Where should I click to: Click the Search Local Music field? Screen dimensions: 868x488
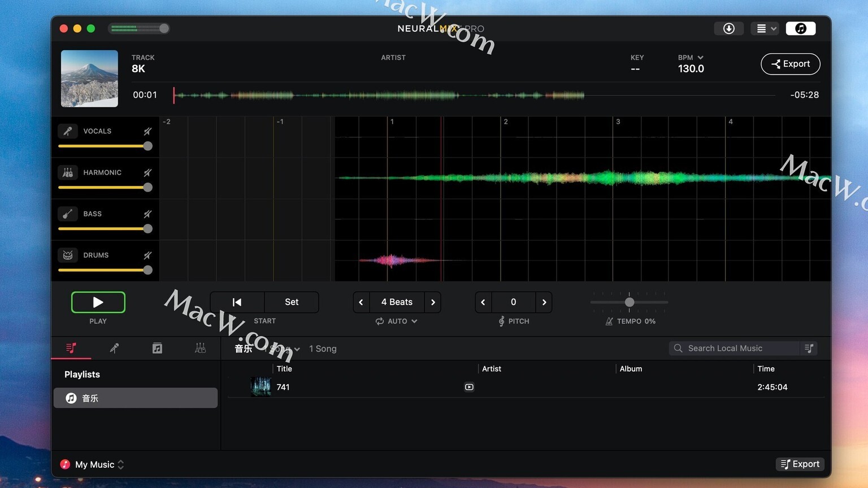pos(734,348)
